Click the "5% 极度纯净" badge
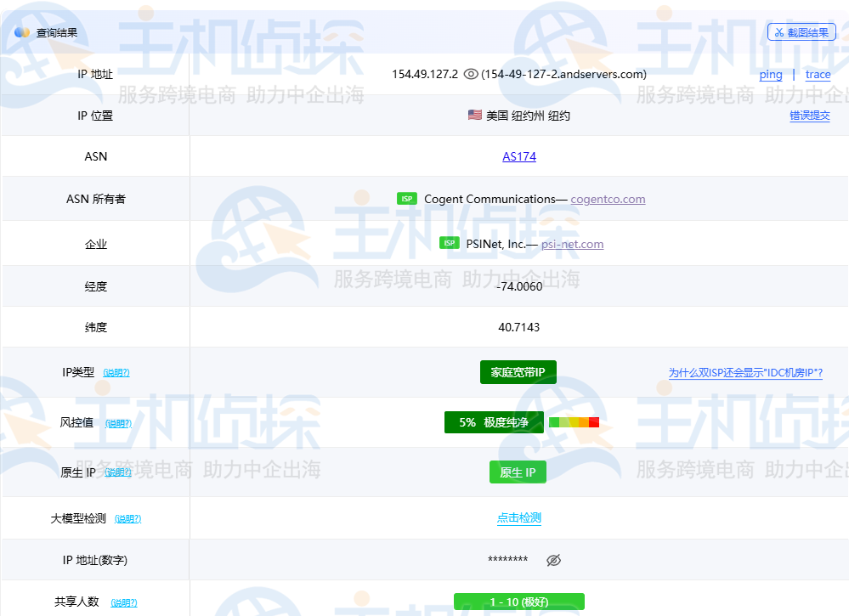849x616 pixels. [x=494, y=422]
